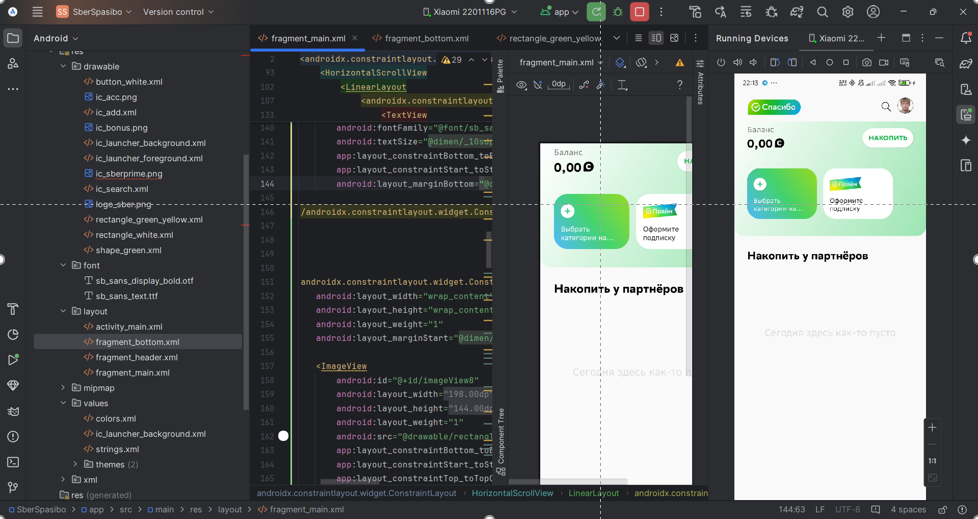Switch to the fragment_bottom.xml editor tab
978x519 pixels.
pos(426,38)
